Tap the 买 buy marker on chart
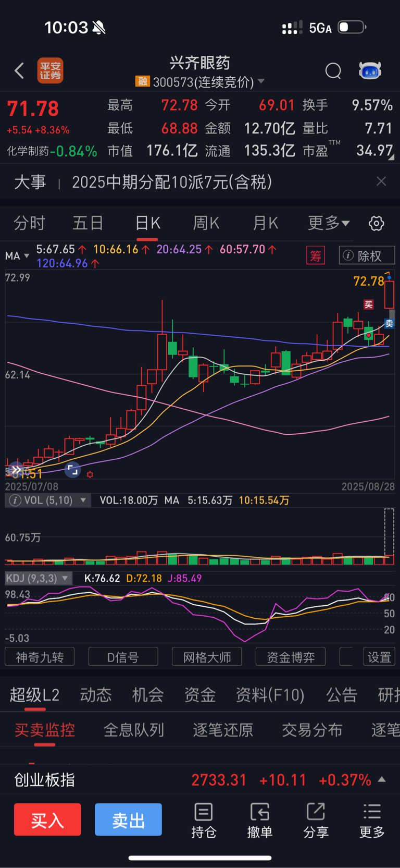The height and width of the screenshot is (868, 400). point(369,304)
